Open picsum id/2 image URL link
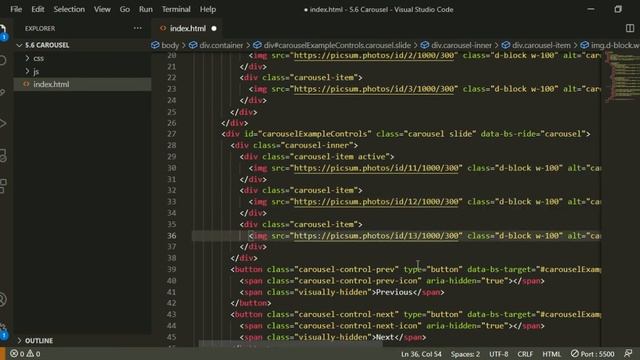 373,55
